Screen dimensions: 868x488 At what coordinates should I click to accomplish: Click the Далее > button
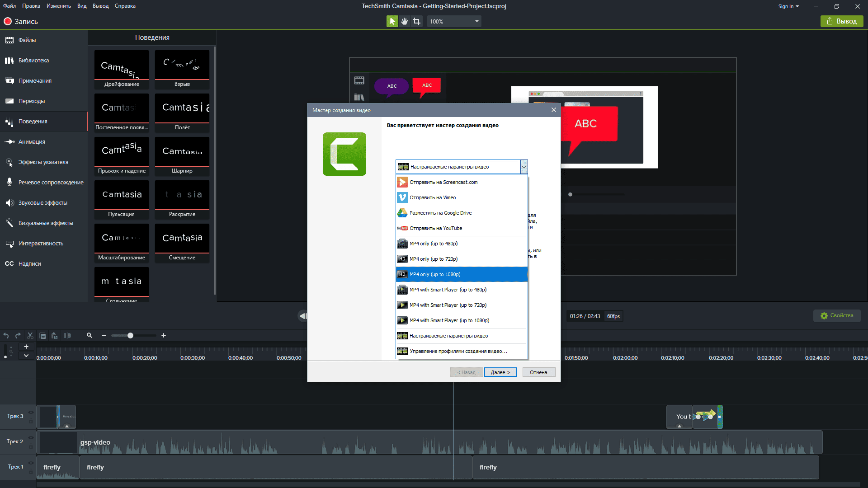[x=500, y=372]
